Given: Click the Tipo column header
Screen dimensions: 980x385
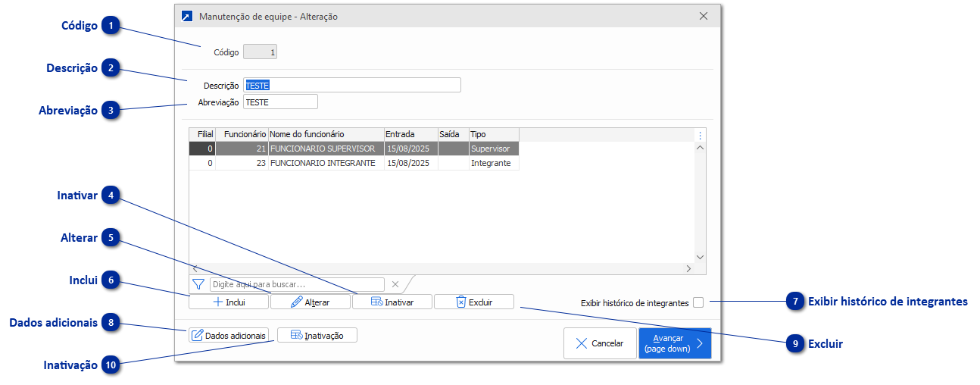Looking at the screenshot, I should [x=492, y=134].
